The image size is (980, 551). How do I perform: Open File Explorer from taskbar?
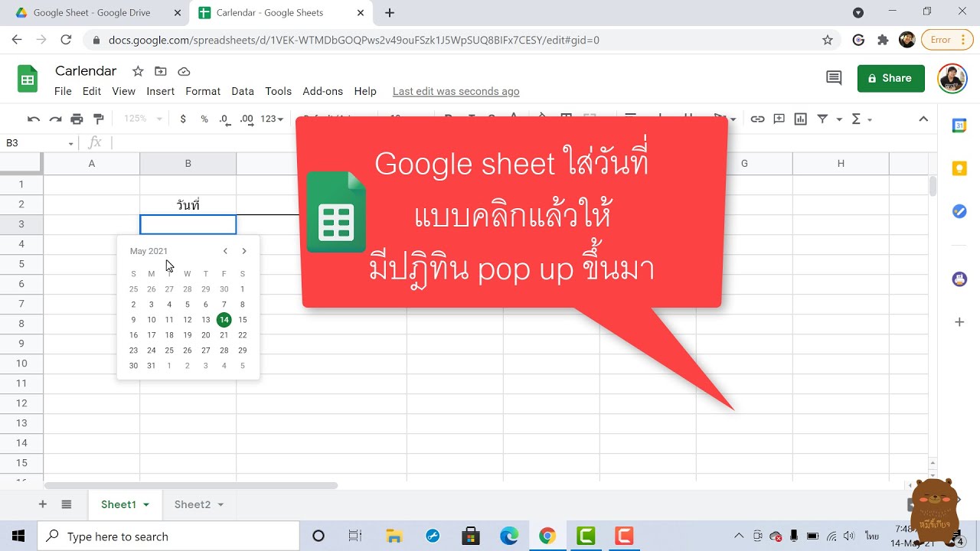[x=394, y=536]
